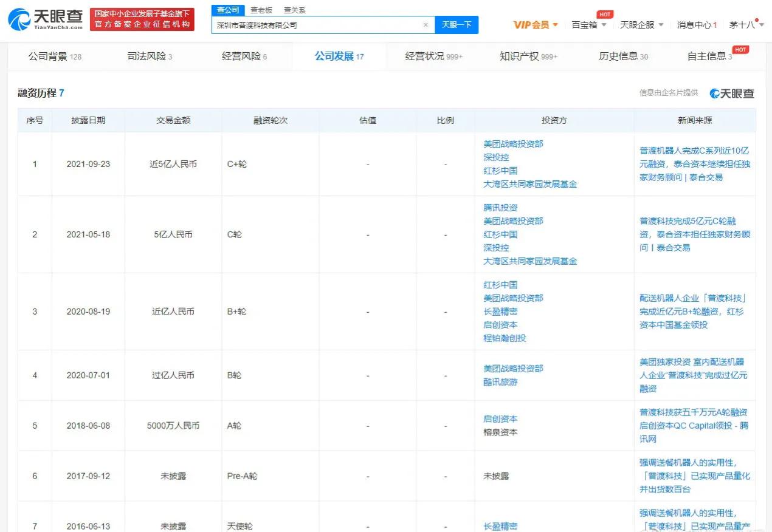Click the 天使轮 round cell
Viewport: 772px width, 532px height.
pyautogui.click(x=240, y=527)
